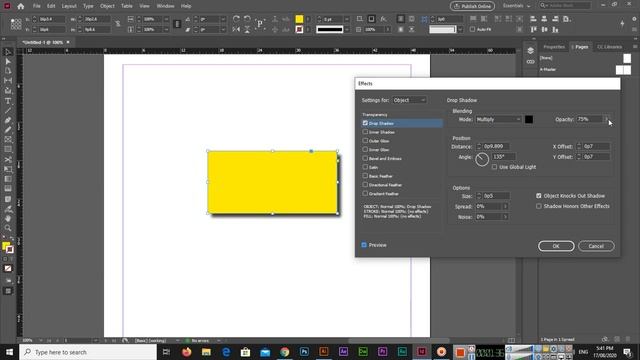The height and width of the screenshot is (360, 640).
Task: Open the File menu
Action: click(37, 6)
